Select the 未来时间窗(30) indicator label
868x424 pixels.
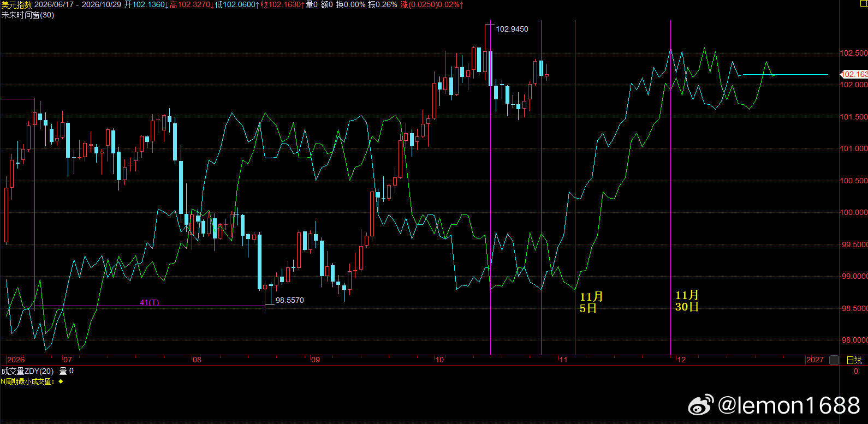click(27, 15)
